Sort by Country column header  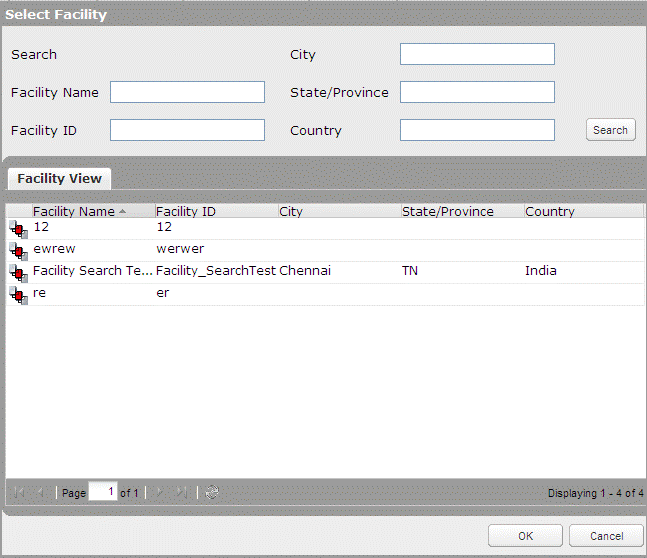click(550, 212)
